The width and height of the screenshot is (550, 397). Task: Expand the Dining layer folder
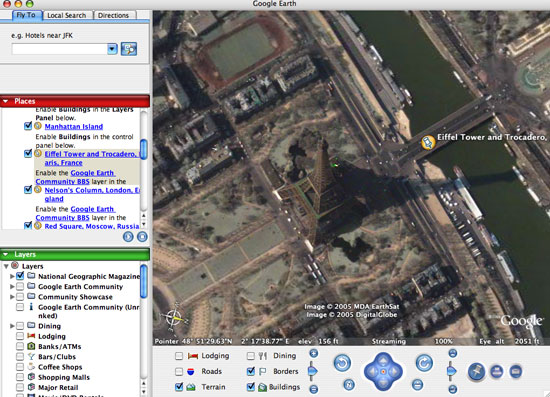pyautogui.click(x=12, y=326)
